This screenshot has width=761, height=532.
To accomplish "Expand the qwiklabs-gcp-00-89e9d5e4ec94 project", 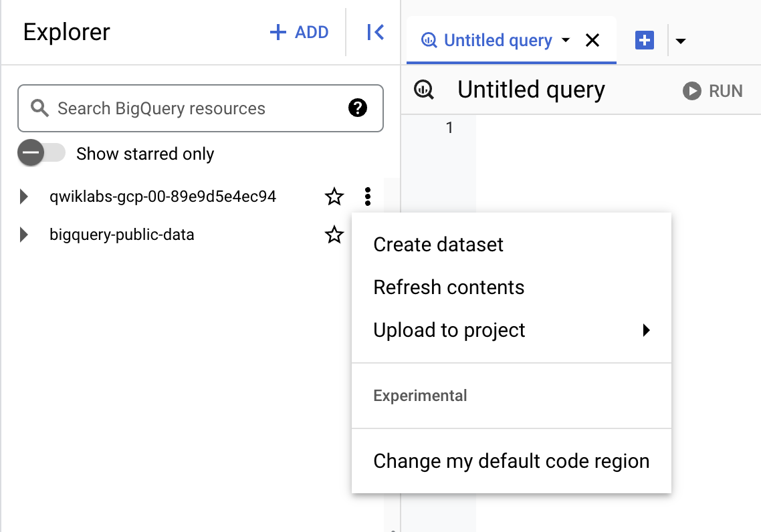I will pos(23,196).
